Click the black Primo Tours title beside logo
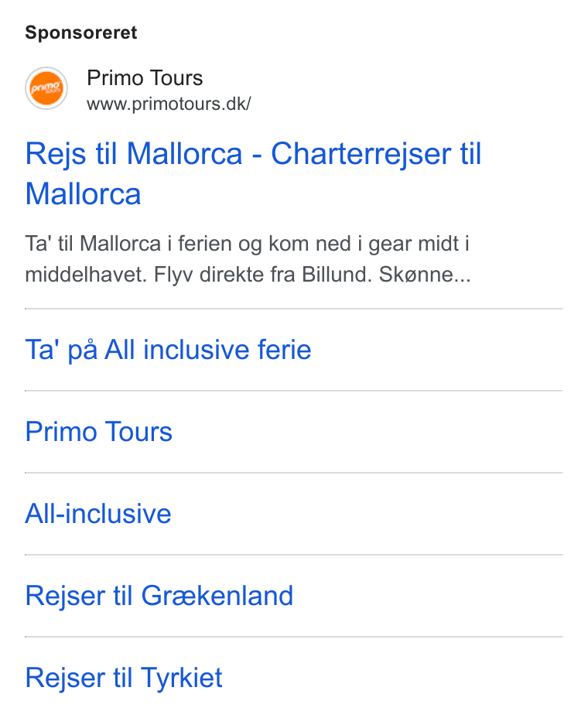The width and height of the screenshot is (588, 718). point(145,78)
